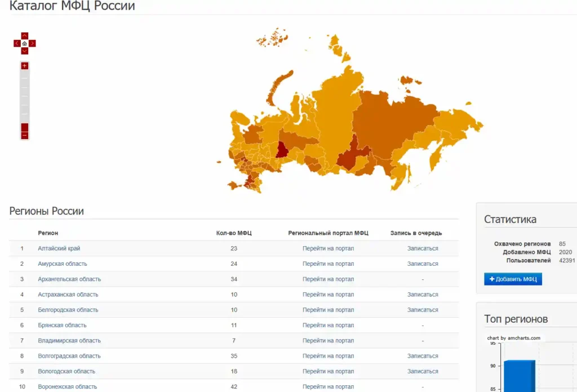Open the Алтайский край region page

coord(60,248)
